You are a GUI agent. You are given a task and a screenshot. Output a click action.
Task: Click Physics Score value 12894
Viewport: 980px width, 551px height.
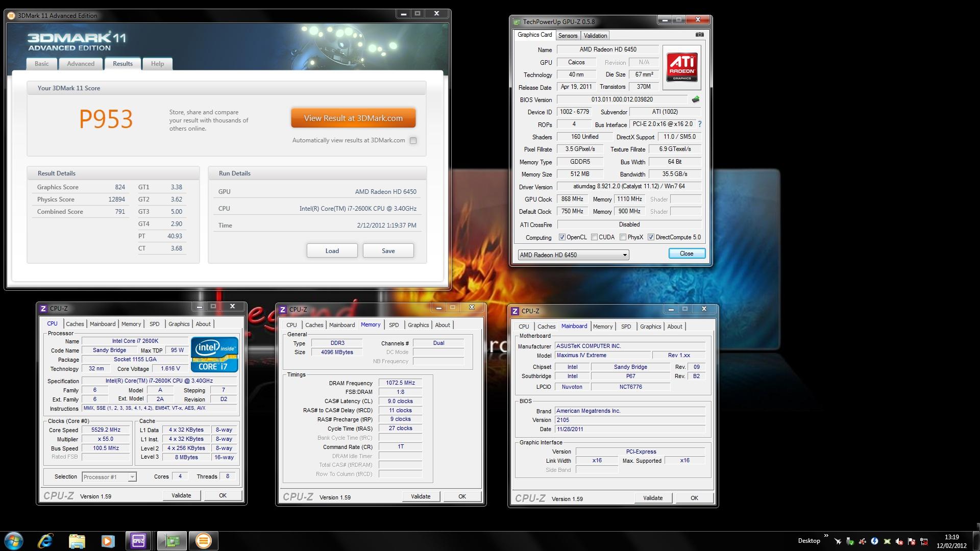pos(116,199)
